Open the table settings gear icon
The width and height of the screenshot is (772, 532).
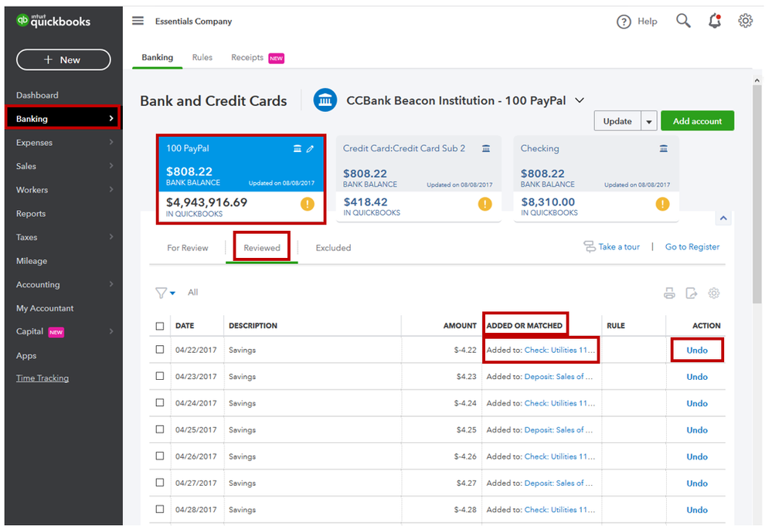713,293
